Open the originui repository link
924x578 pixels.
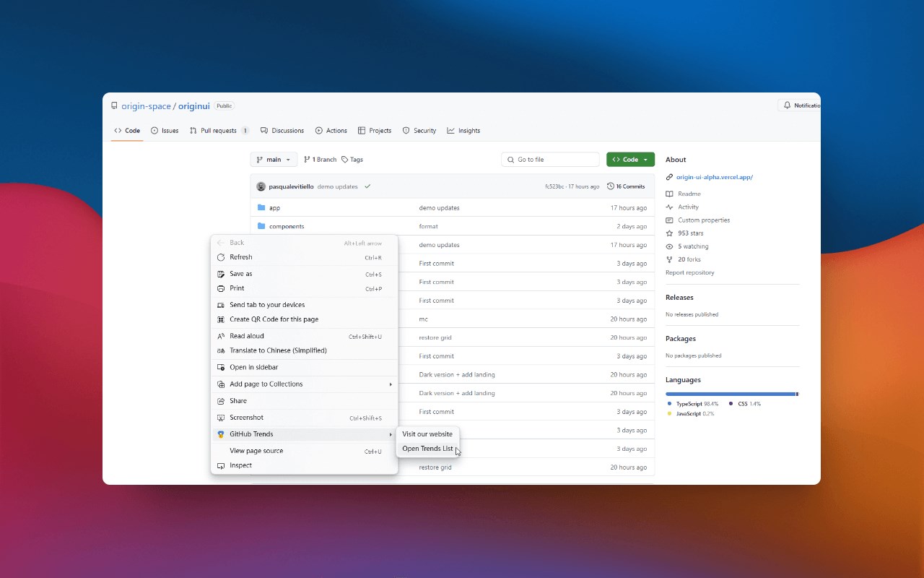pos(194,106)
